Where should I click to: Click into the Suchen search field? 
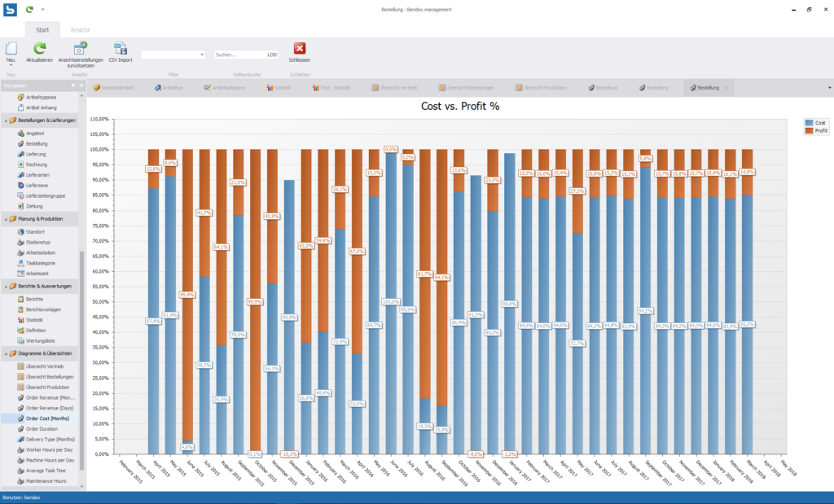[239, 55]
